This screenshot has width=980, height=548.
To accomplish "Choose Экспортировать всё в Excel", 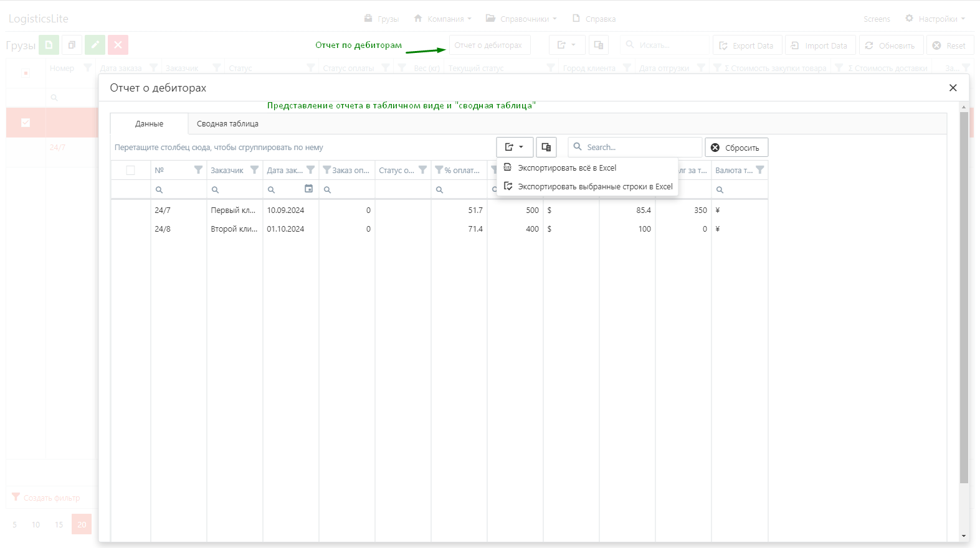I will 587,168.
